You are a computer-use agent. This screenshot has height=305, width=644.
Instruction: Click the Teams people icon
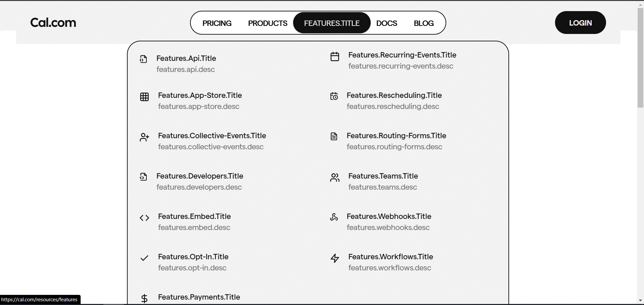334,178
